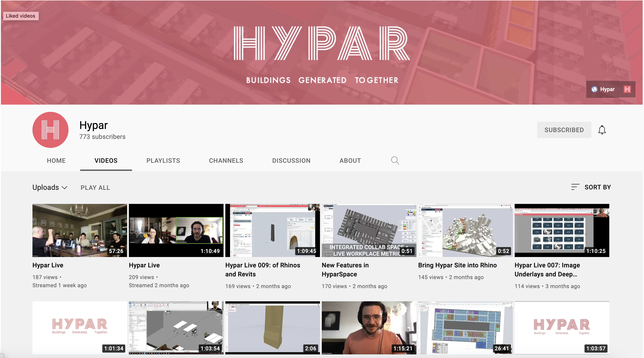Click the notification bell icon
Viewport: 644px width, 358px height.
(602, 130)
